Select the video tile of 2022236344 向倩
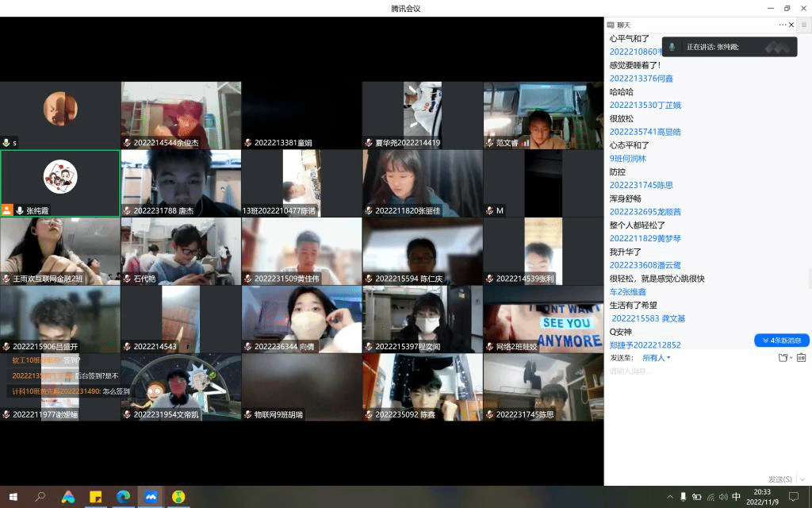812x508 pixels. pos(301,319)
